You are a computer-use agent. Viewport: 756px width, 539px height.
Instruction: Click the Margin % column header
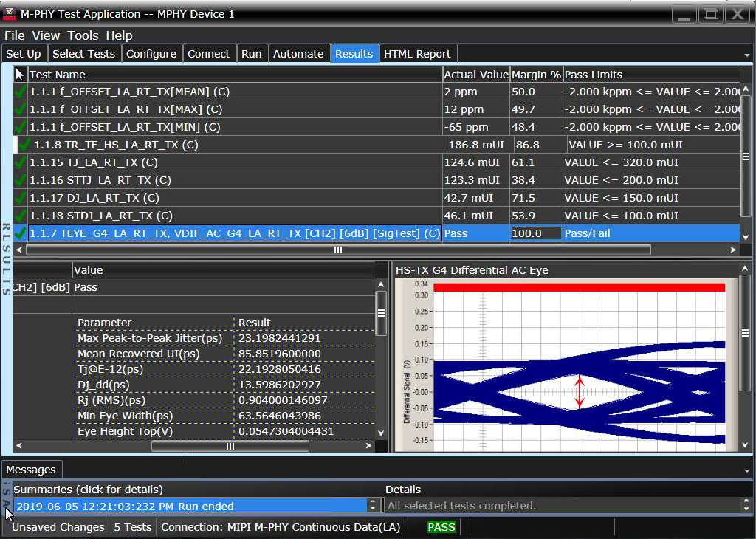[535, 75]
